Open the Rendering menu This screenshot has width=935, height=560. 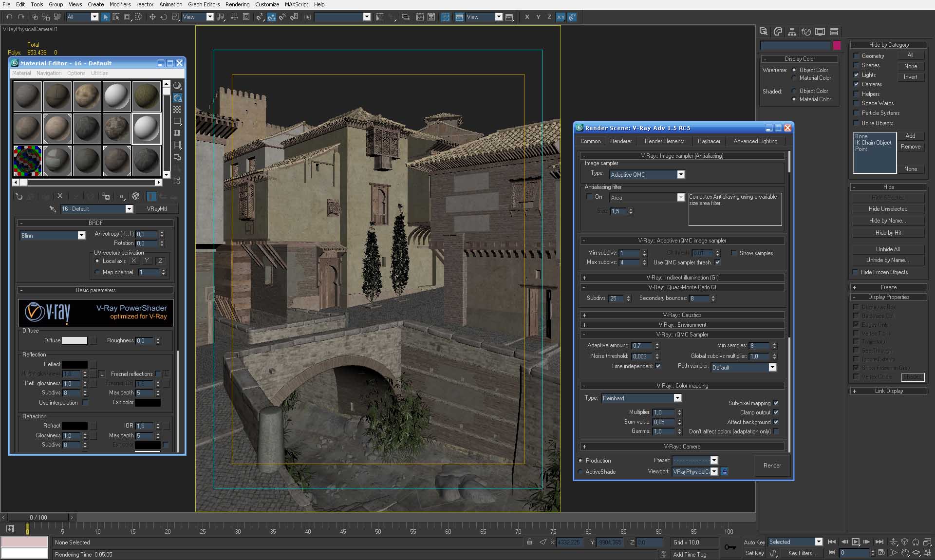(237, 4)
